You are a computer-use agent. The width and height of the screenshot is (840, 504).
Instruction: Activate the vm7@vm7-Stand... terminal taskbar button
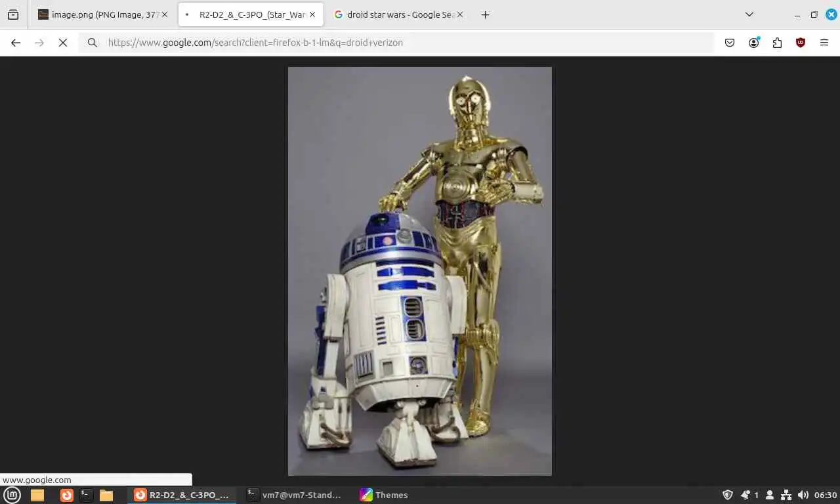(294, 495)
